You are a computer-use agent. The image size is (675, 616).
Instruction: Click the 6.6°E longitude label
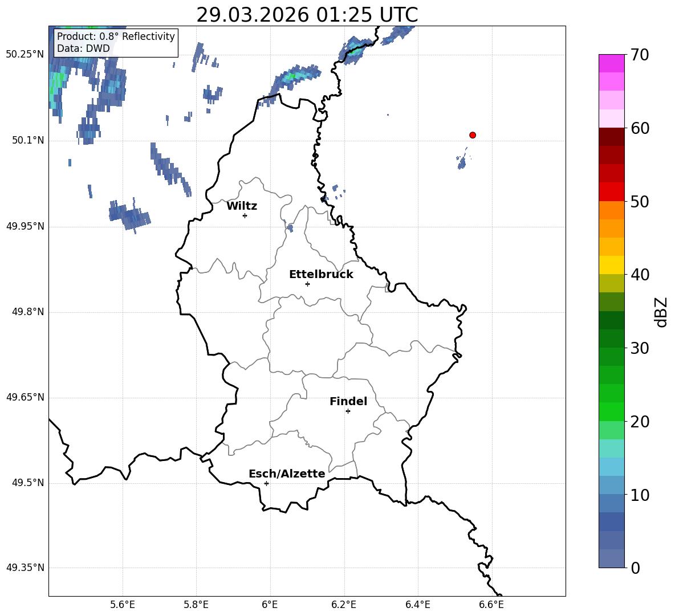(491, 605)
